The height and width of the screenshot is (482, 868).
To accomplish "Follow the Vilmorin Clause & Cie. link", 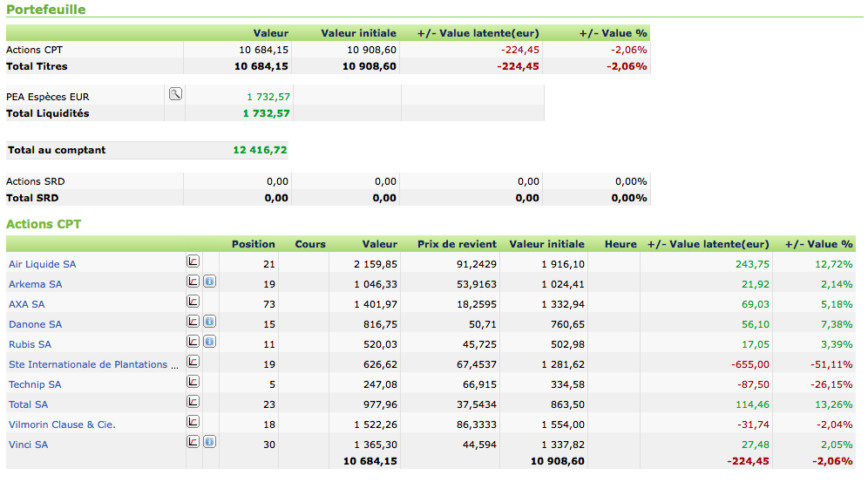I will pyautogui.click(x=62, y=424).
